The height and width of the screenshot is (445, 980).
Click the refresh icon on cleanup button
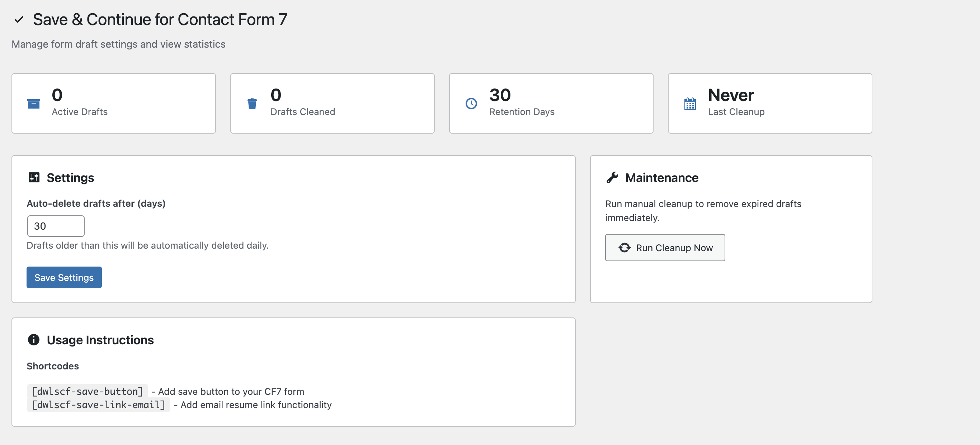tap(624, 247)
